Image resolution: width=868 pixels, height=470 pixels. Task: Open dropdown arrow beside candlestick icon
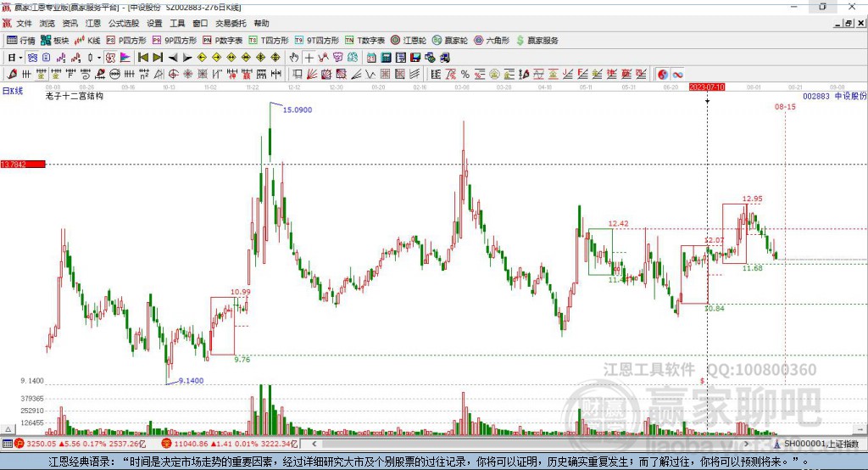coord(99,58)
